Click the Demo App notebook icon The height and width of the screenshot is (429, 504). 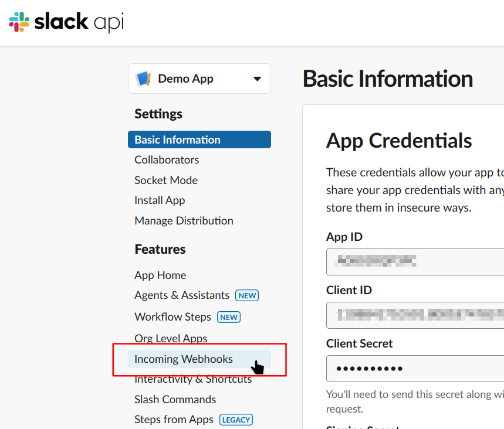point(143,79)
